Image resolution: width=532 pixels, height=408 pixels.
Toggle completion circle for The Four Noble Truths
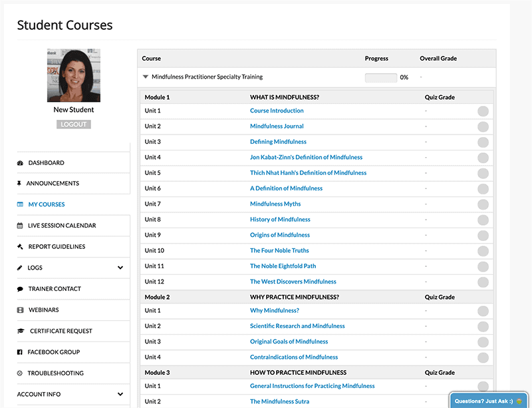tap(483, 251)
